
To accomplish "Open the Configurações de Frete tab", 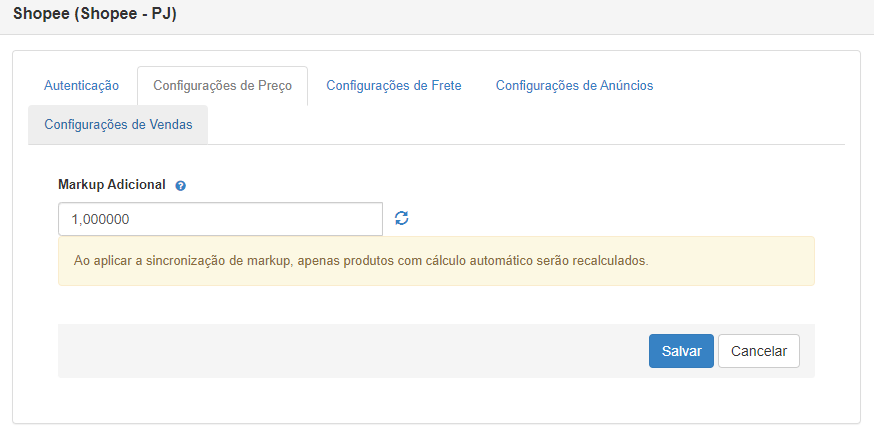I will tap(394, 86).
